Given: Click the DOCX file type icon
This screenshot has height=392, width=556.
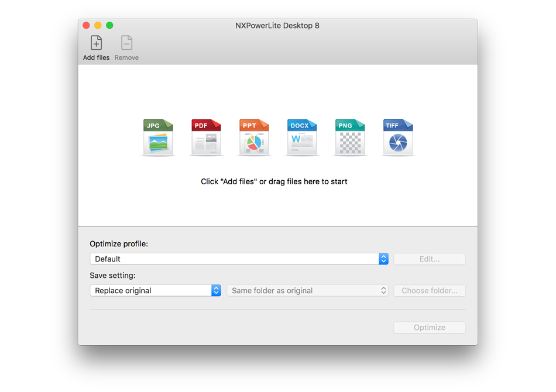Looking at the screenshot, I should (302, 137).
